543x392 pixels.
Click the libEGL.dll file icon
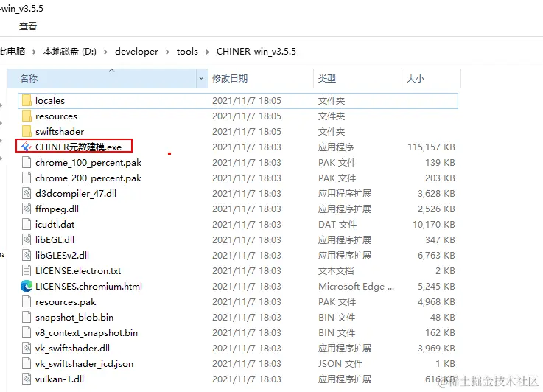tap(27, 239)
